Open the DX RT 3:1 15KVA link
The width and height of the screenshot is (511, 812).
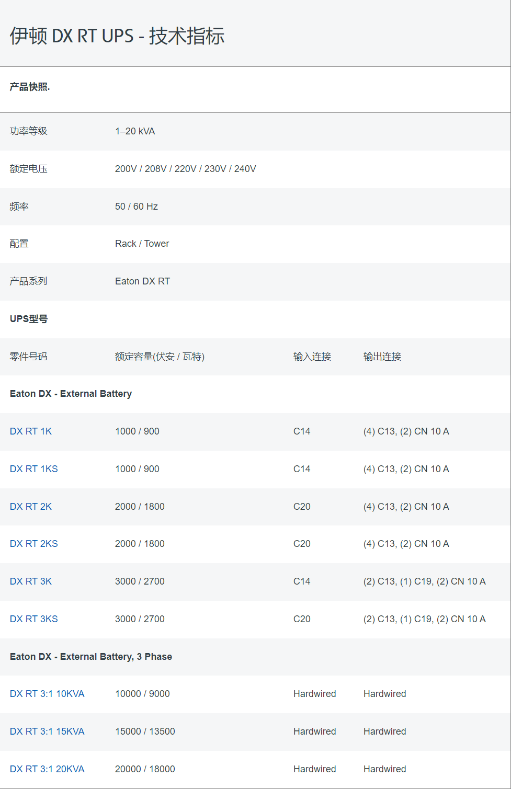(x=47, y=731)
